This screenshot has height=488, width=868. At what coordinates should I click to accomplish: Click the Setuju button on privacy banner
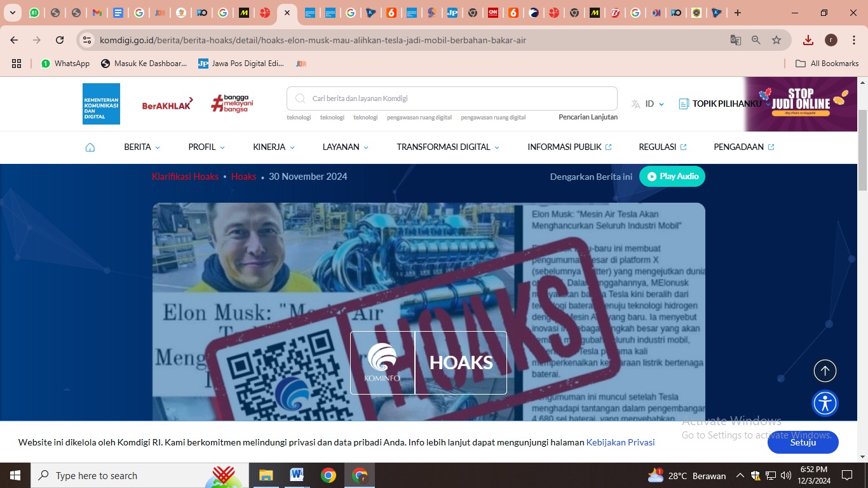click(803, 442)
